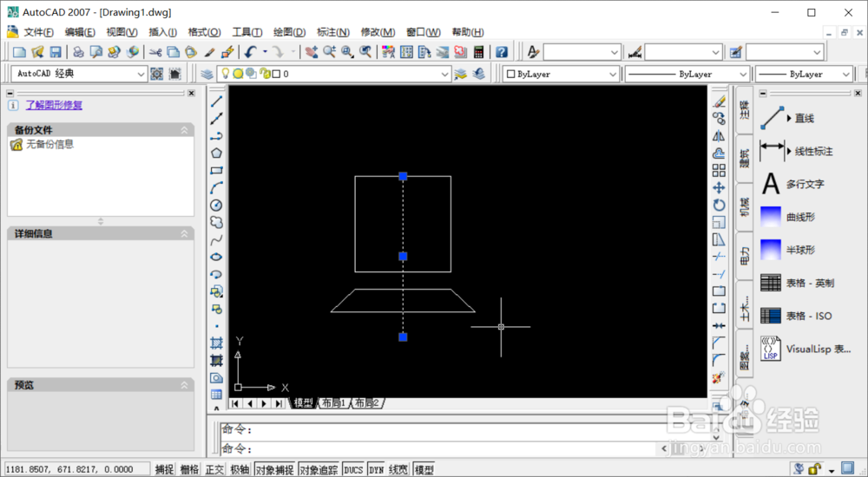Select the Hatch tool
The image size is (868, 477).
pos(216,343)
